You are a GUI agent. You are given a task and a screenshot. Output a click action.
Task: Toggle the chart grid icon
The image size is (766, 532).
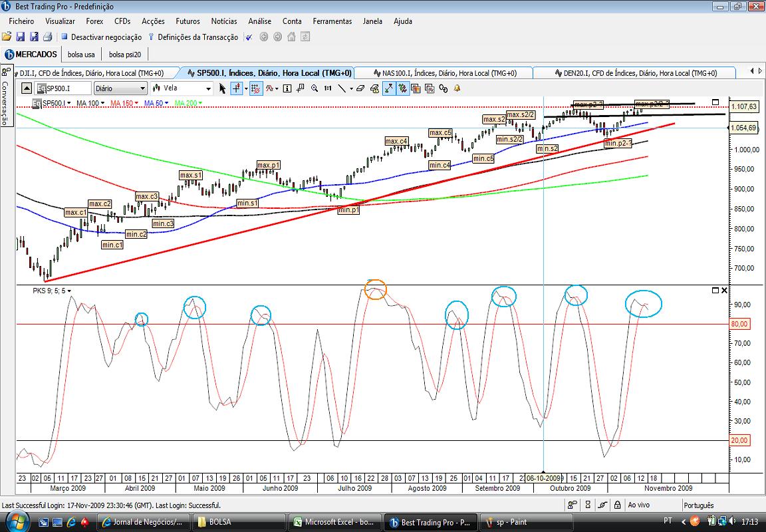click(256, 88)
